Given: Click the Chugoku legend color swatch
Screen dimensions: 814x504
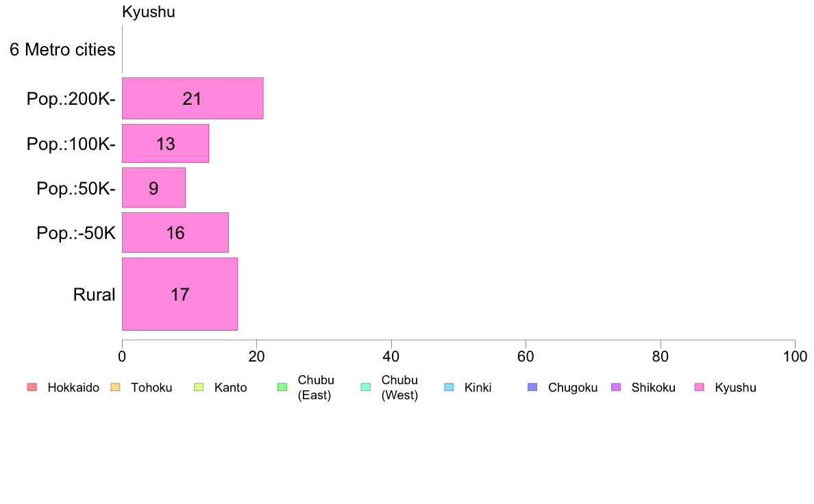Looking at the screenshot, I should tap(532, 387).
